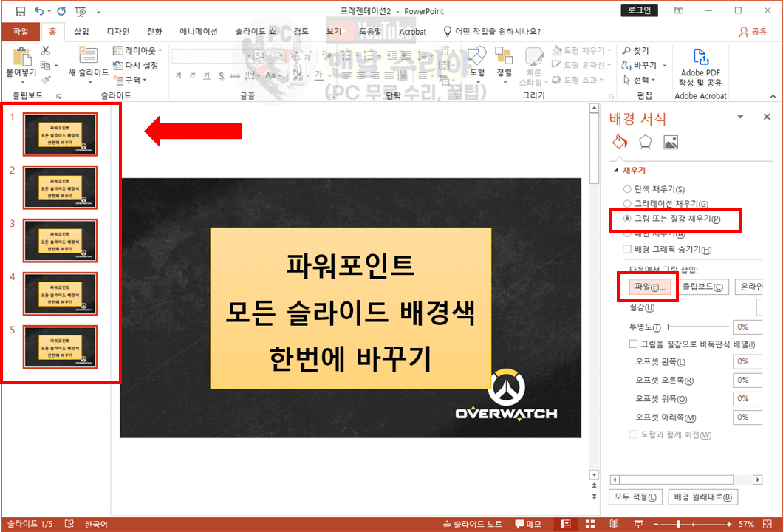Switch to the Design tab

pyautogui.click(x=118, y=32)
